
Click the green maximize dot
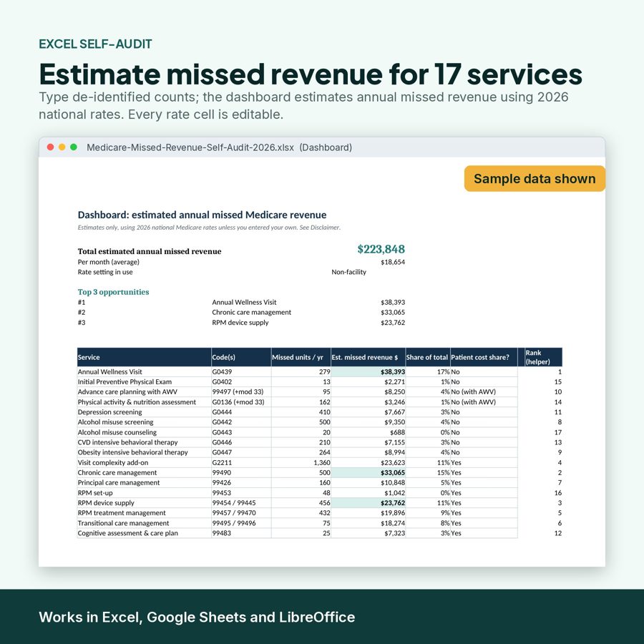tap(74, 147)
